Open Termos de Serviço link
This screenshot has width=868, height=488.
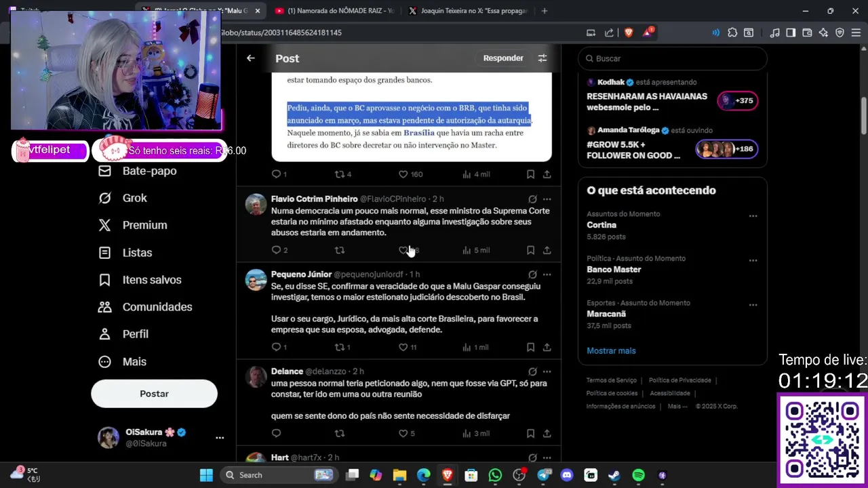(x=612, y=380)
